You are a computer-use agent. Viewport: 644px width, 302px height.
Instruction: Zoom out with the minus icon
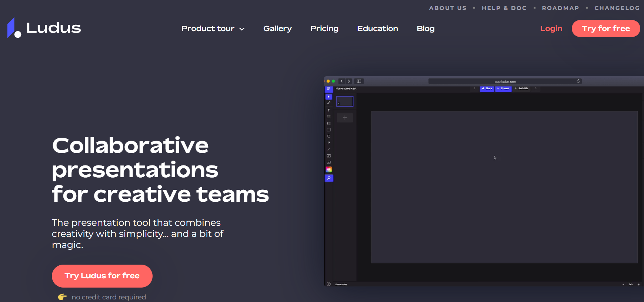click(623, 285)
